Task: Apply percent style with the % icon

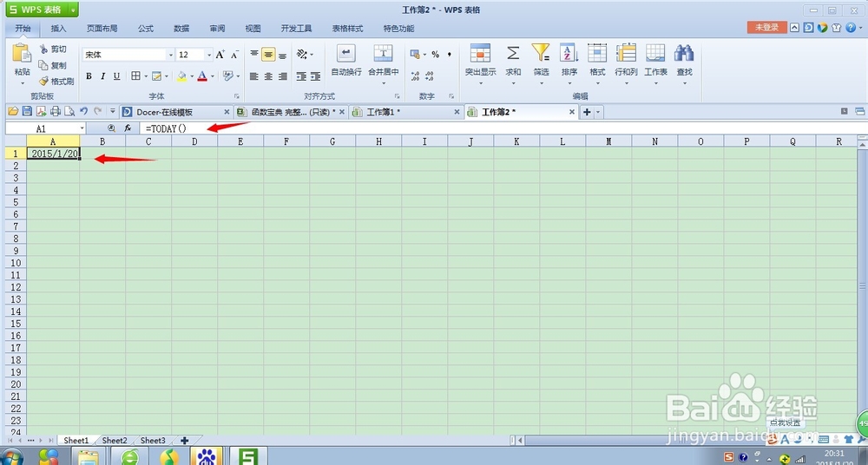Action: pos(436,55)
